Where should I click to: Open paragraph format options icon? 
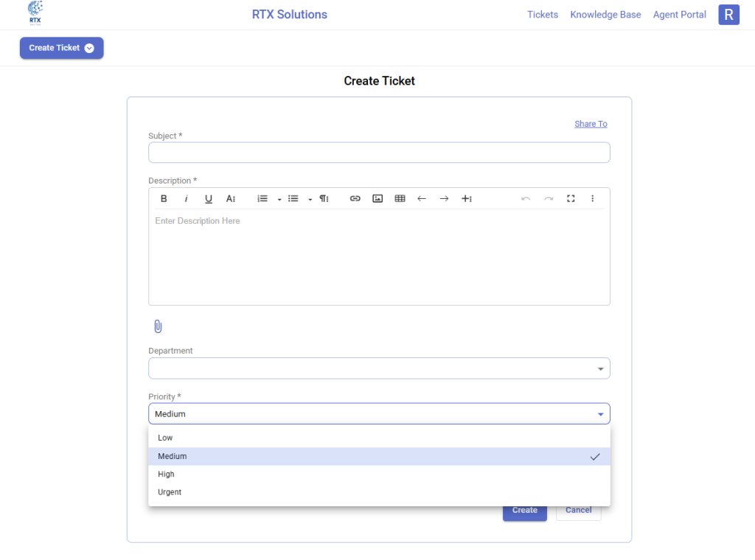coord(324,198)
